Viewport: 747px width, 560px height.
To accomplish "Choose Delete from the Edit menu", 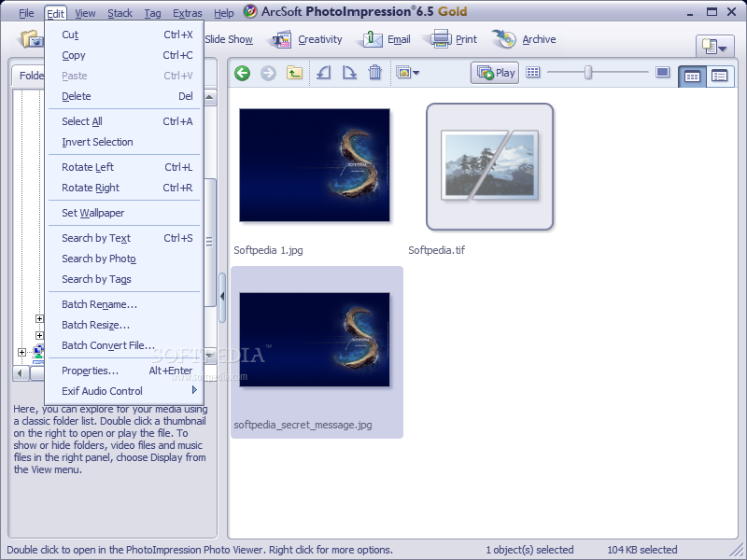I will click(x=125, y=96).
